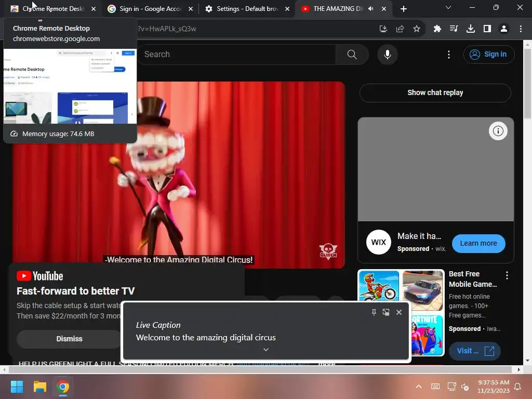Open the Chrome profile avatar icon
The height and width of the screenshot is (399, 532).
[x=504, y=29]
